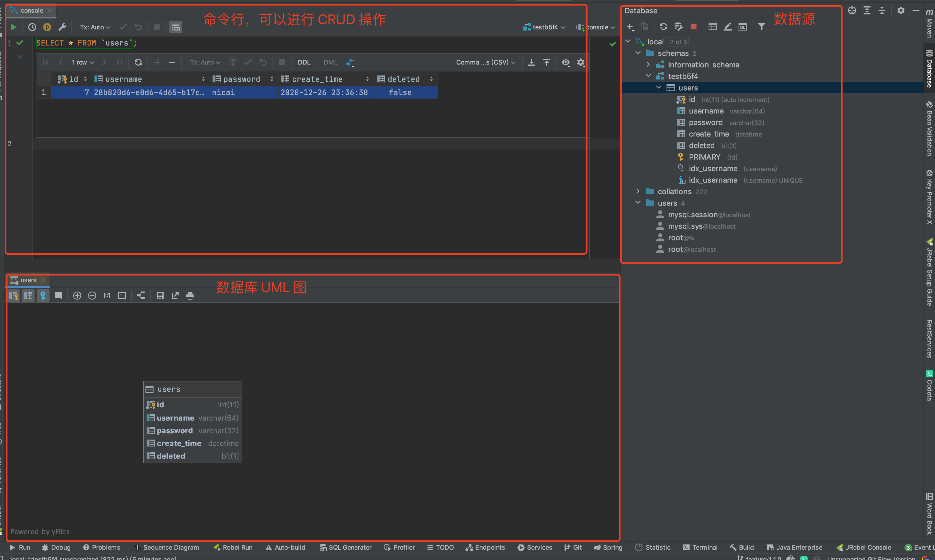Toggle In-Editor Results view button
935x560 pixels.
[x=175, y=27]
